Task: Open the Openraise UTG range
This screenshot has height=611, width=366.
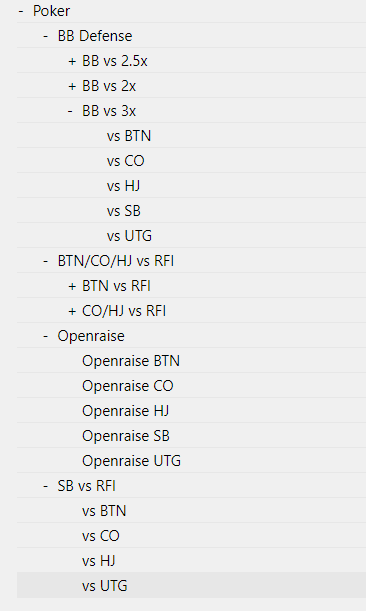Action: pyautogui.click(x=131, y=461)
